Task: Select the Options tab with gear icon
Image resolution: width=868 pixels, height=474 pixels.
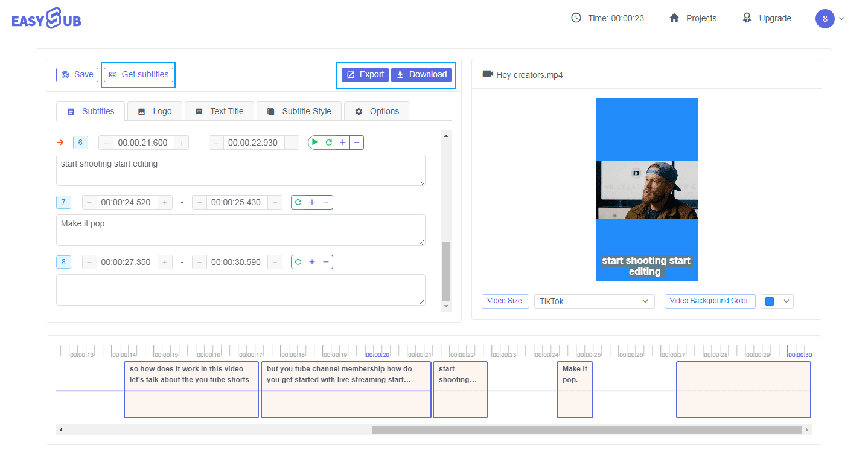Action: (377, 111)
